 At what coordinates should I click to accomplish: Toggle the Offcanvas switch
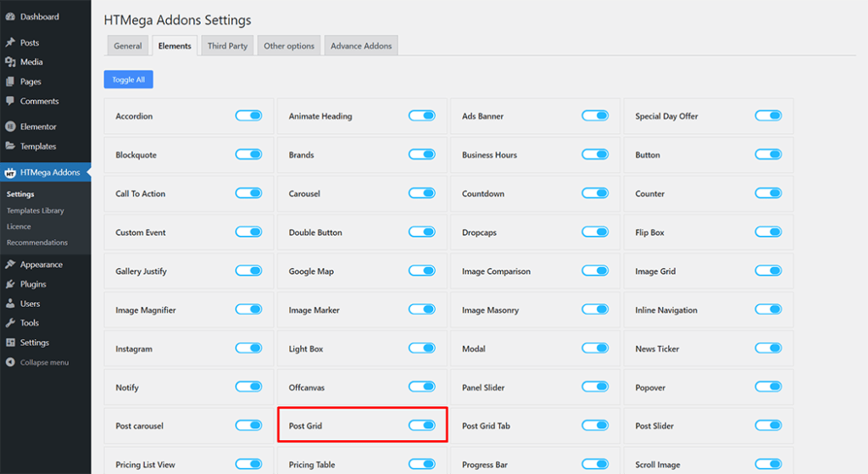point(422,387)
